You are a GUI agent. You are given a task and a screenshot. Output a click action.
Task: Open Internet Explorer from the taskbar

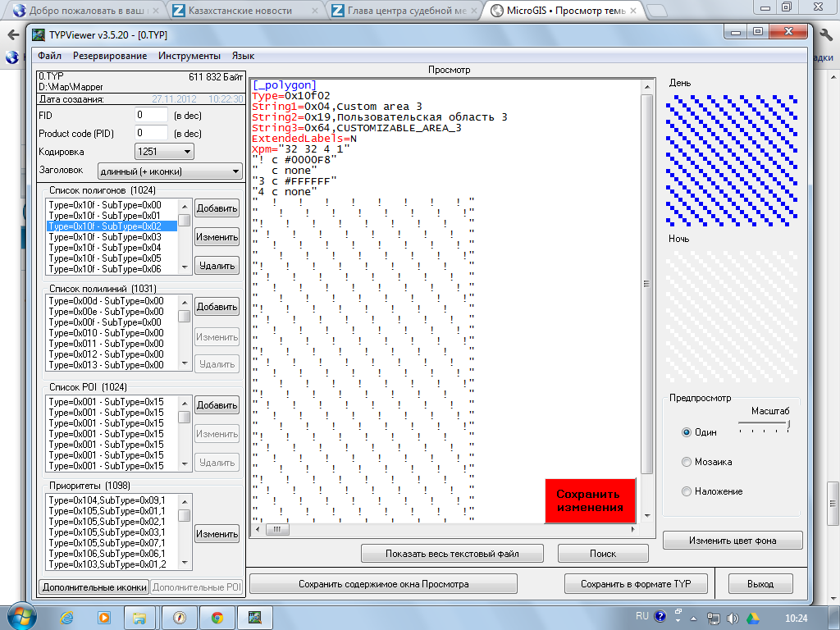(67, 617)
